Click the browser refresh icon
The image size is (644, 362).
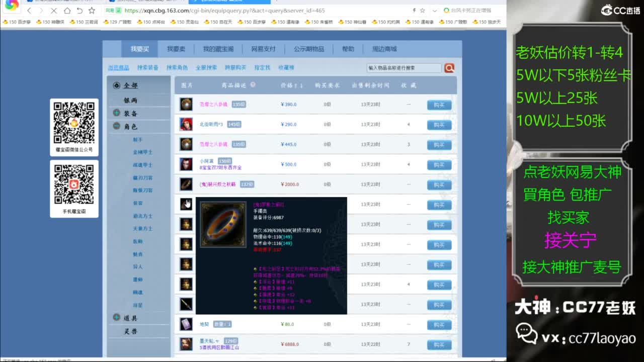(79, 11)
